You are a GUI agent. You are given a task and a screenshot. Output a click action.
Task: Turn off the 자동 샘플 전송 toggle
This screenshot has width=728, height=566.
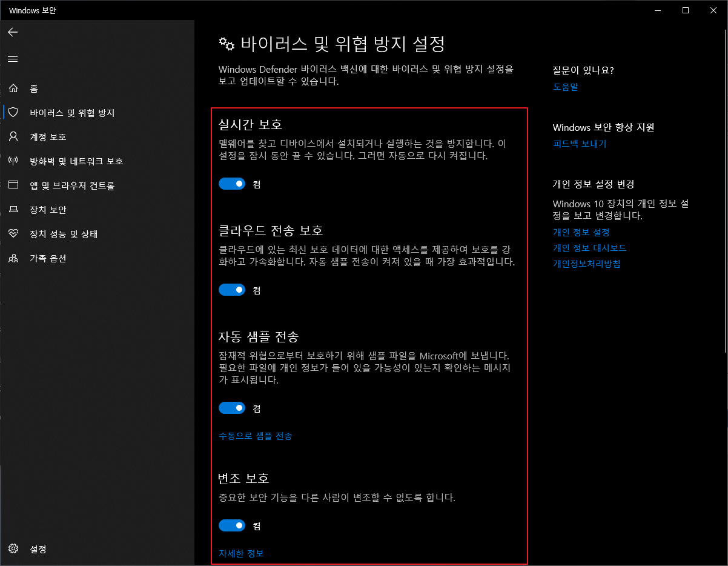click(232, 408)
